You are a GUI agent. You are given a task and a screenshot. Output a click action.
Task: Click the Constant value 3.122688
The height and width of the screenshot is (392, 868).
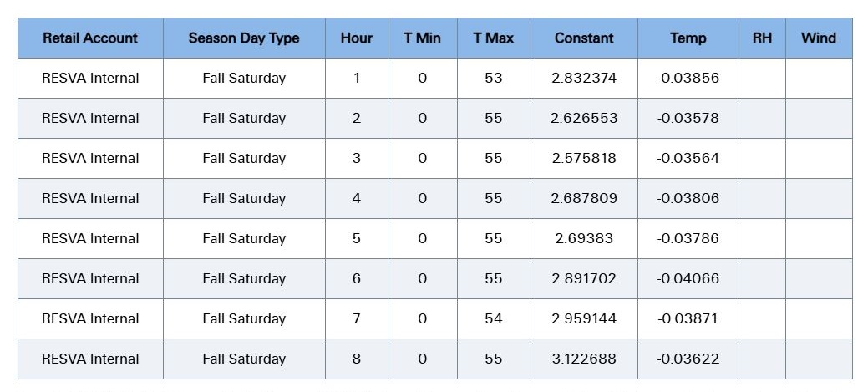pos(584,359)
